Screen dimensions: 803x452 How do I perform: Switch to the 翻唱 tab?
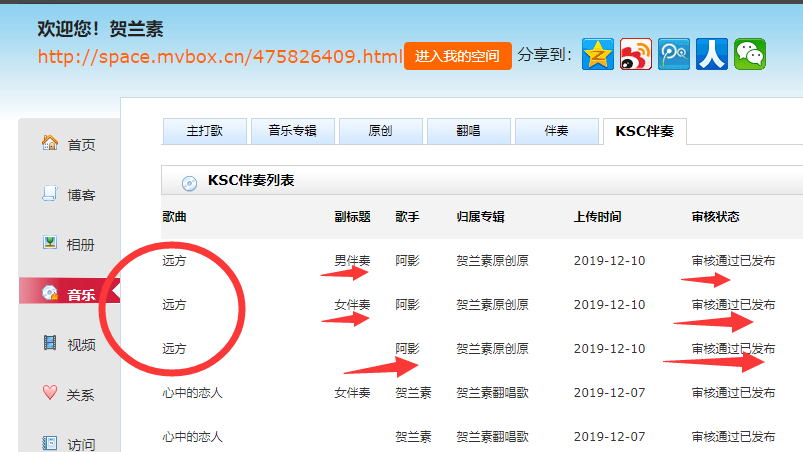coord(468,131)
